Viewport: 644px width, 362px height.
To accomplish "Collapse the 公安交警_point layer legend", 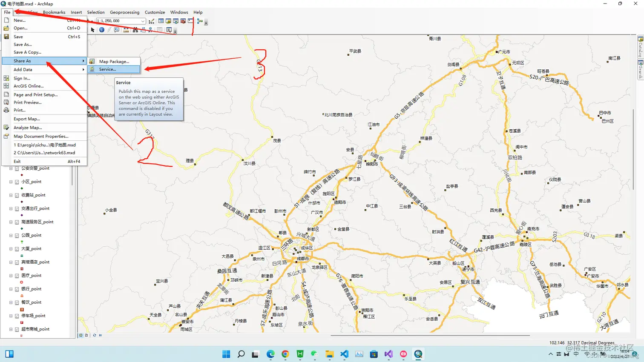I will (11, 169).
